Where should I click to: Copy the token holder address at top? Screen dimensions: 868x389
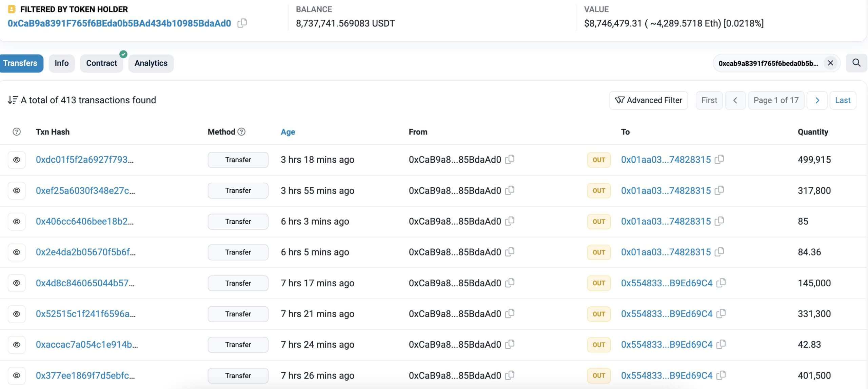pyautogui.click(x=242, y=23)
